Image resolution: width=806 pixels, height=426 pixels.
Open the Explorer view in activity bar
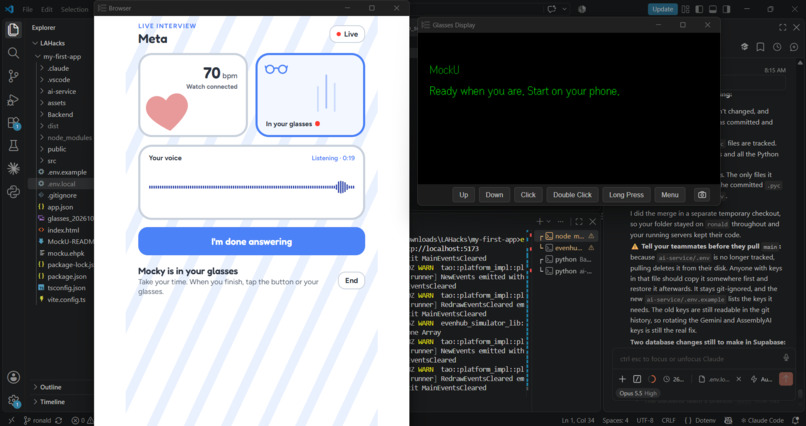pyautogui.click(x=13, y=29)
